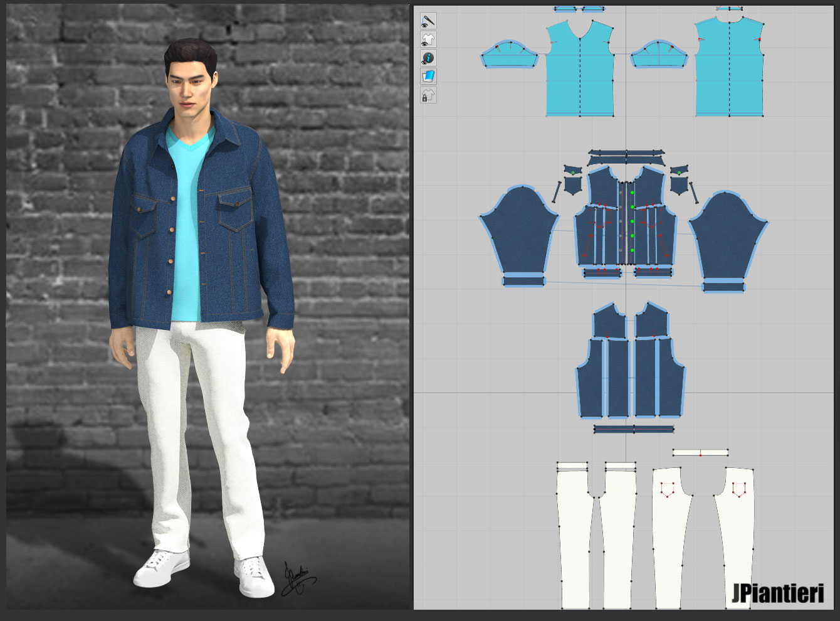Image resolution: width=840 pixels, height=621 pixels.
Task: Select the denim jacket collar pattern piece
Action: click(x=626, y=161)
